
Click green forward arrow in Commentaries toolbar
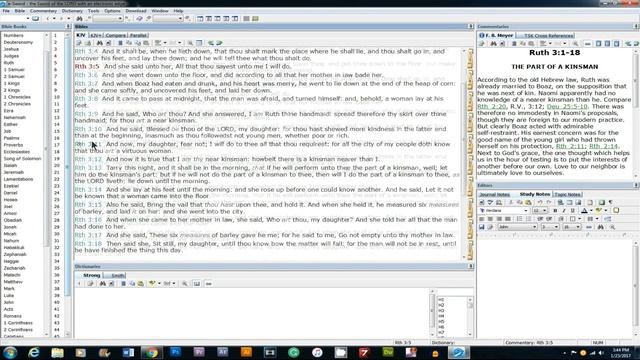tap(636, 44)
